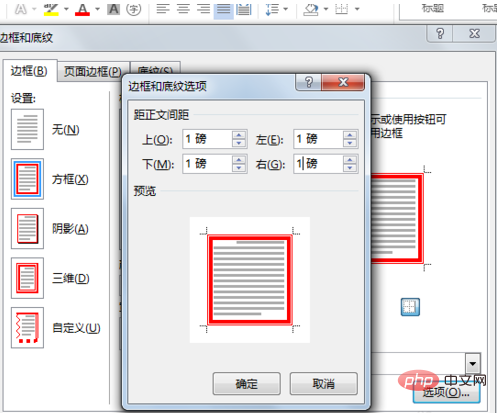This screenshot has height=413, width=497.
Task: Increase 下(M) spacing value
Action: pyautogui.click(x=239, y=160)
